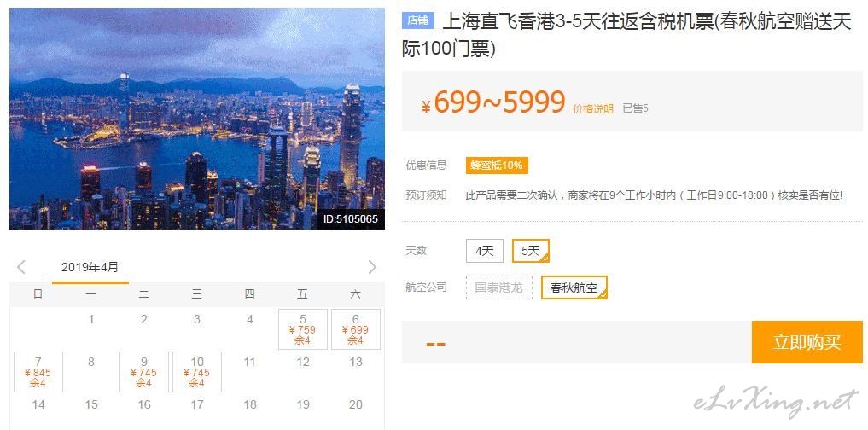Open the 2019年4月 month tab
Viewport: 868px width, 430px height.
click(x=90, y=268)
